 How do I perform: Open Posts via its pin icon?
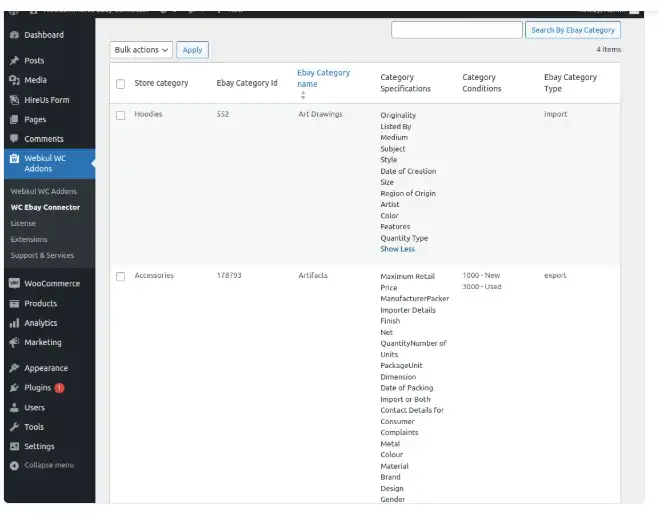point(14,61)
